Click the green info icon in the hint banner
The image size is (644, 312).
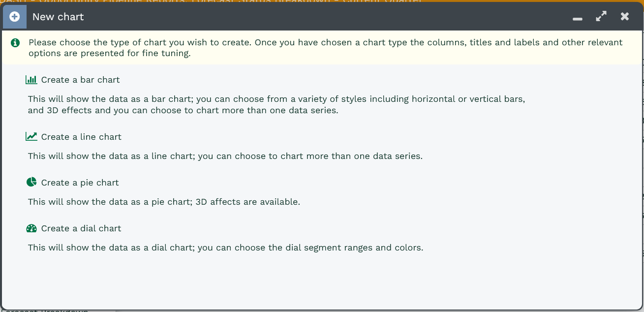tap(15, 43)
